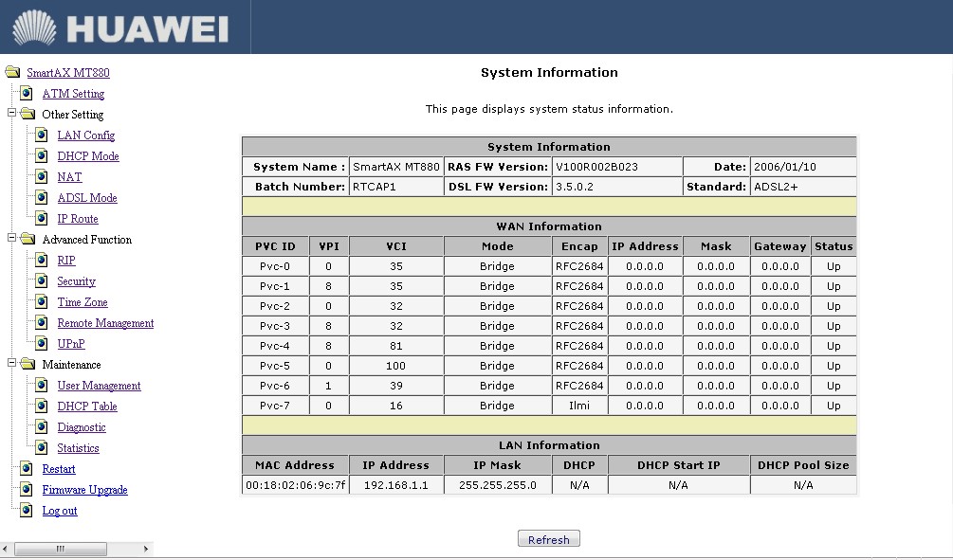
Task: Open User Management page
Action: pyautogui.click(x=99, y=386)
